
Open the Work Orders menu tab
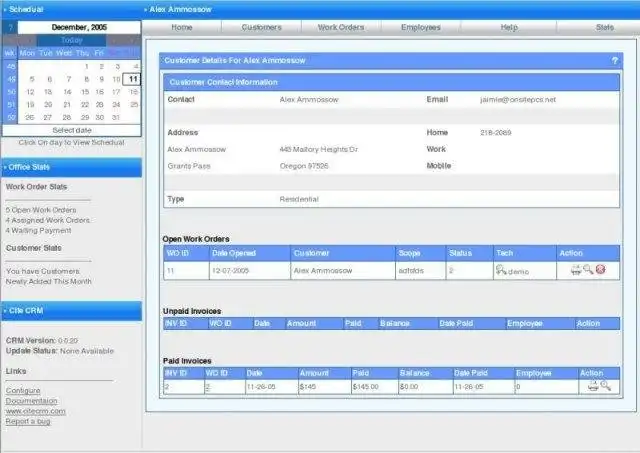(341, 27)
